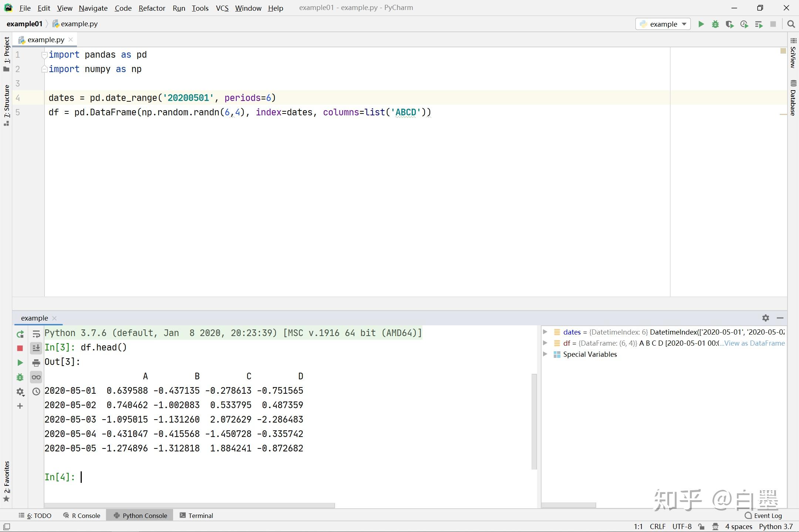Print console output with printer icon
The height and width of the screenshot is (532, 799).
coord(36,363)
